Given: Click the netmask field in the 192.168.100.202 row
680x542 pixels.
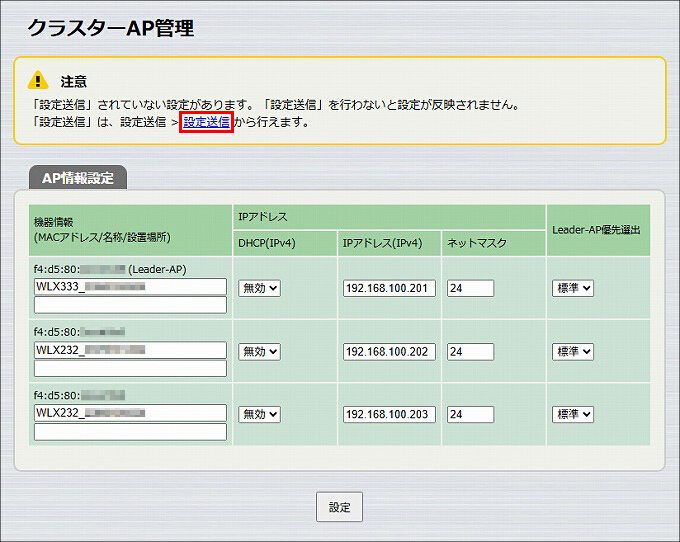Looking at the screenshot, I should tap(470, 351).
